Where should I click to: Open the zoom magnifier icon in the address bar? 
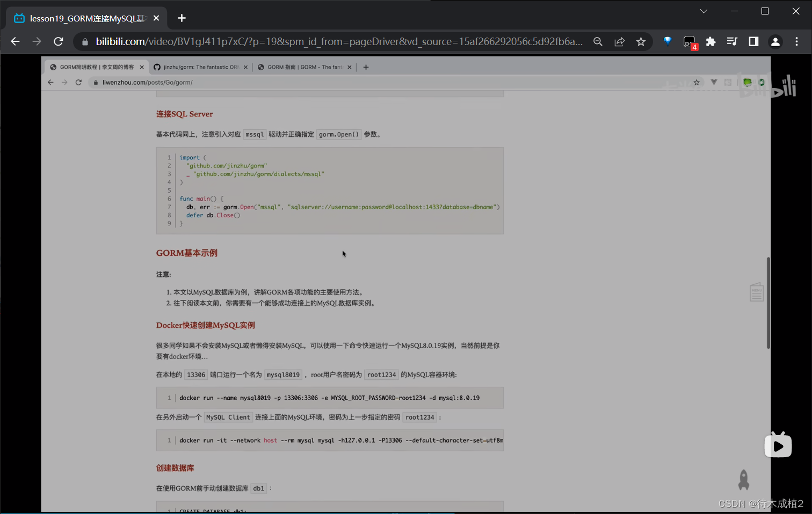[x=598, y=42]
